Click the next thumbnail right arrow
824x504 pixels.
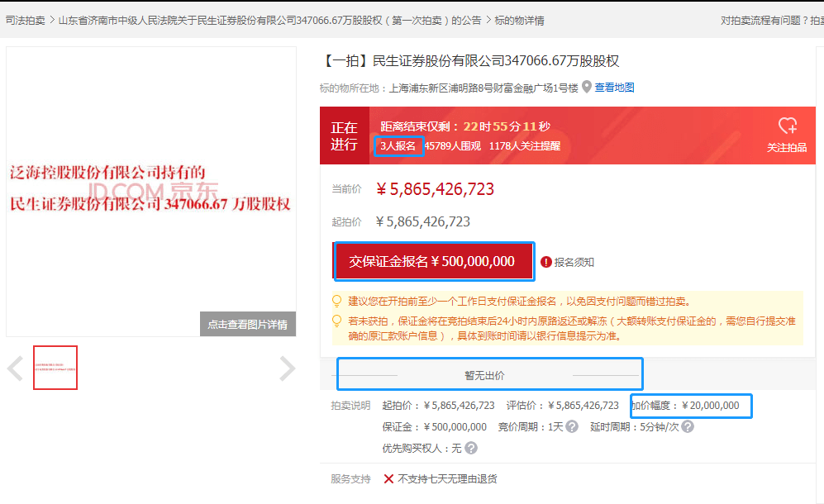(287, 368)
